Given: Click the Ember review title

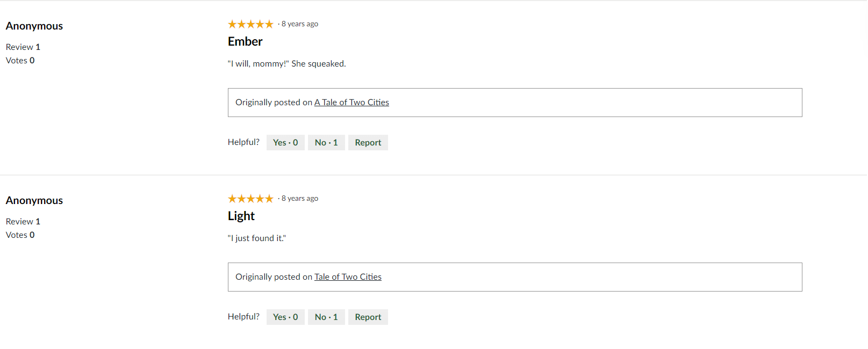Looking at the screenshot, I should (245, 41).
